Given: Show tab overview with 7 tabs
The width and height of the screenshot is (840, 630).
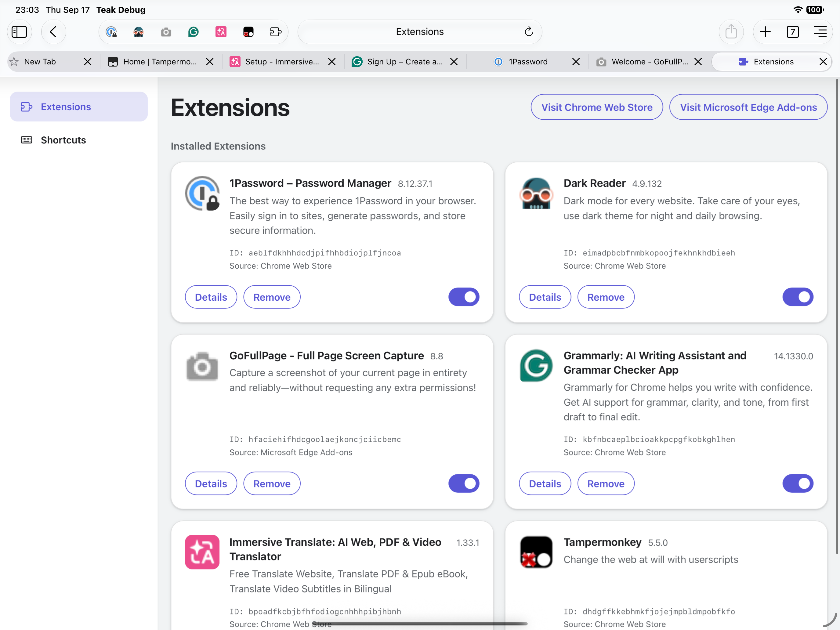Looking at the screenshot, I should [792, 31].
